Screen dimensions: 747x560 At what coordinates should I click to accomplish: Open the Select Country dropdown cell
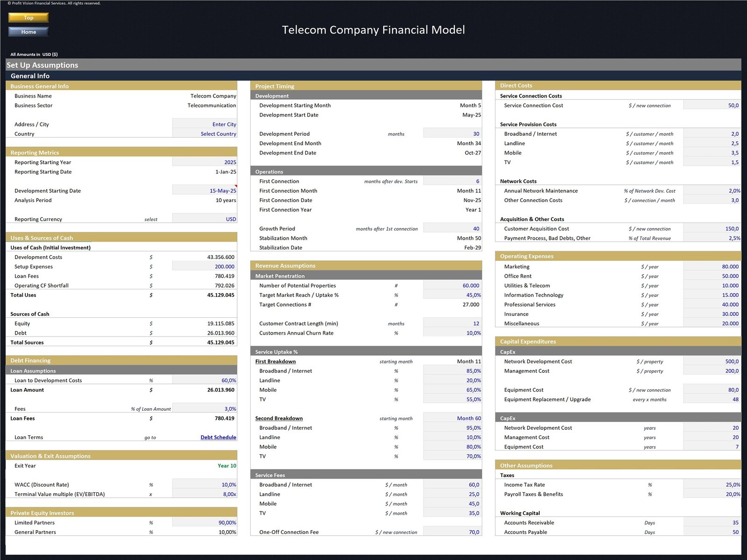coord(205,134)
